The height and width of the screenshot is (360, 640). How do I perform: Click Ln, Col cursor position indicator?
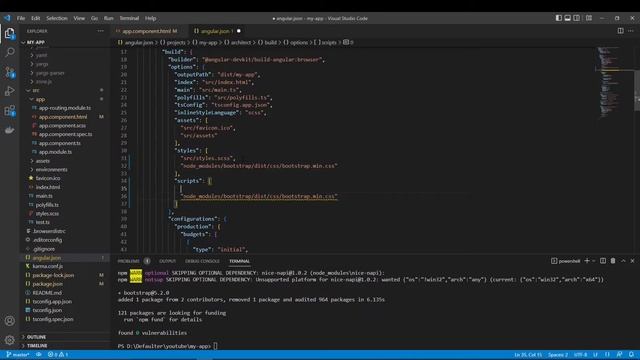(528, 355)
